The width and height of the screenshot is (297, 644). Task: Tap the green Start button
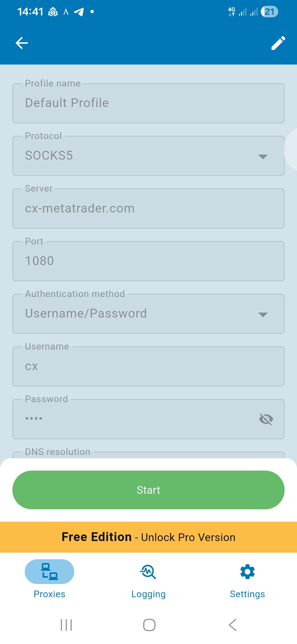148,490
